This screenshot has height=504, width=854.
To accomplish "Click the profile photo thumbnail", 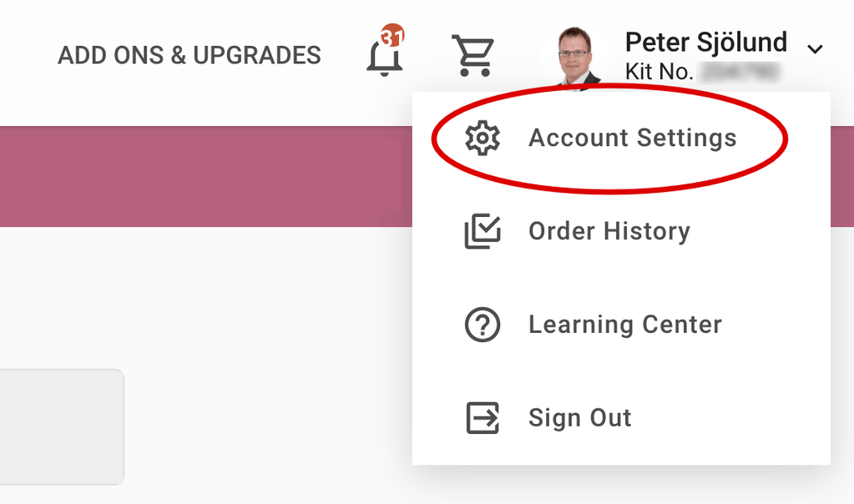I will pos(575,57).
